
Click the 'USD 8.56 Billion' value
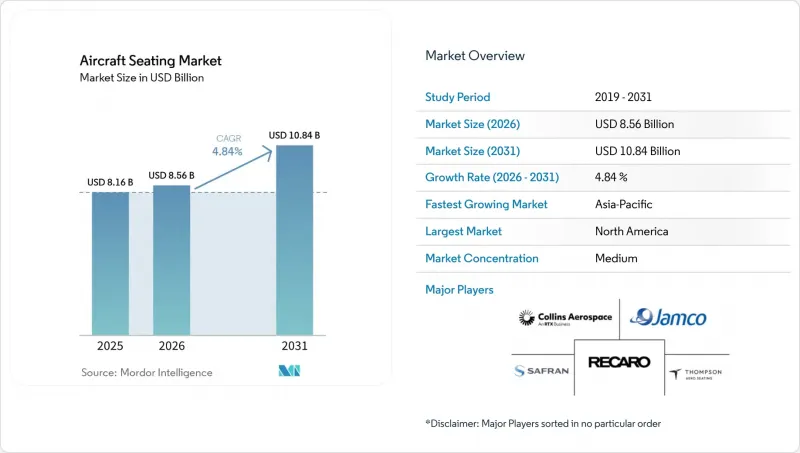(634, 124)
